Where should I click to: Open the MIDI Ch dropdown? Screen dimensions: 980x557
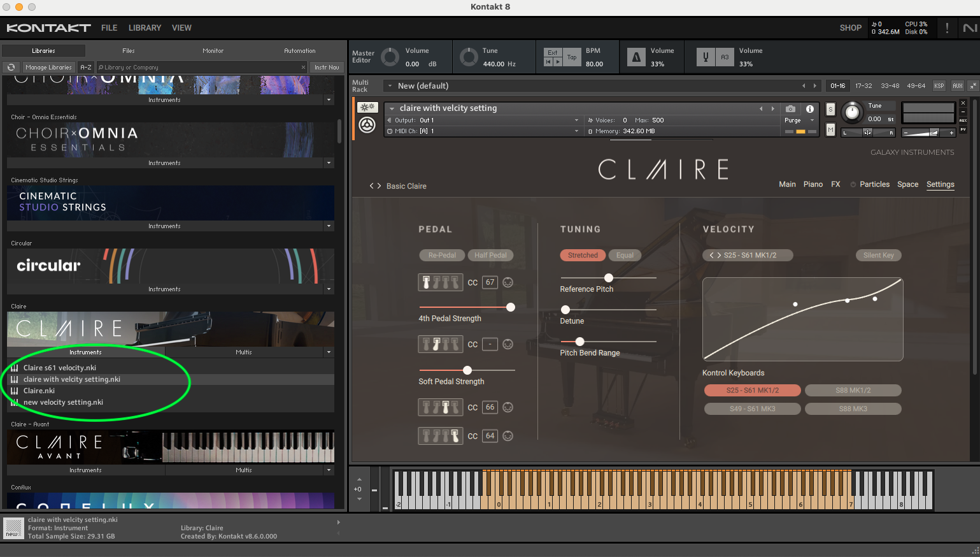coord(483,131)
